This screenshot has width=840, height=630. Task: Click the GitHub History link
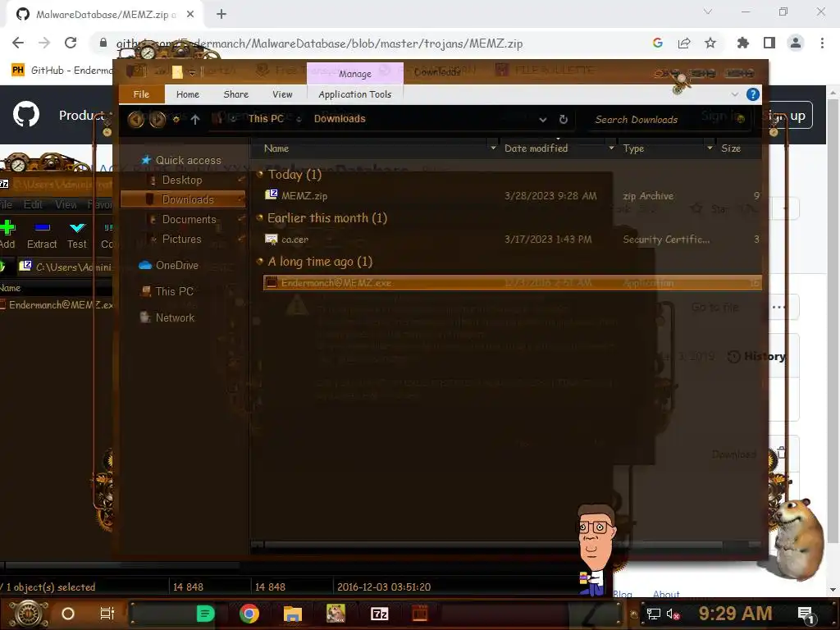point(756,356)
